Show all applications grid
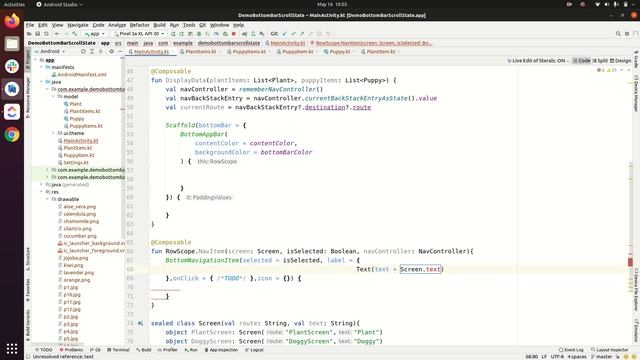The height and width of the screenshot is (360, 640). [12, 349]
